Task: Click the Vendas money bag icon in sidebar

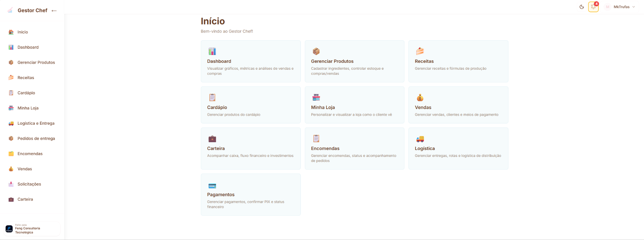Action: 11,169
